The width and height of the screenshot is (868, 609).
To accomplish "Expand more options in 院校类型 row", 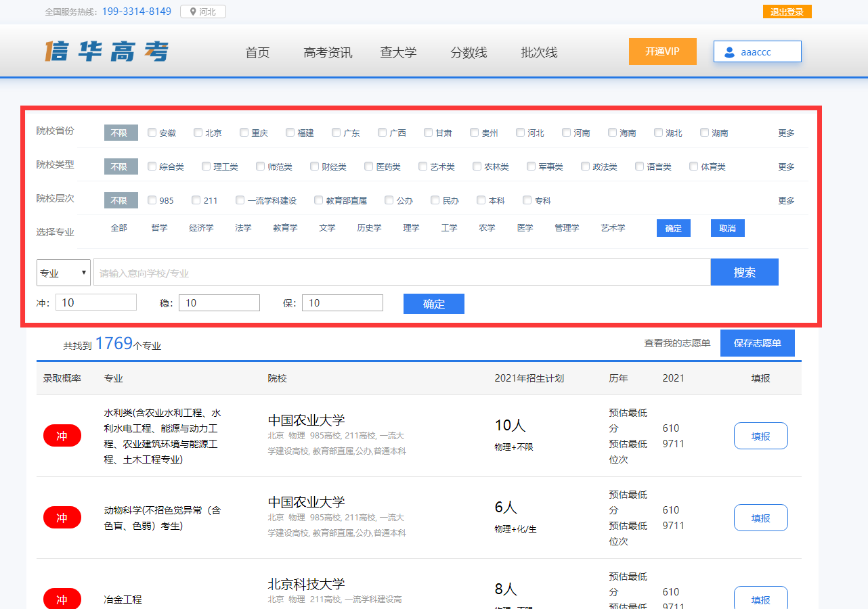I will (x=786, y=167).
